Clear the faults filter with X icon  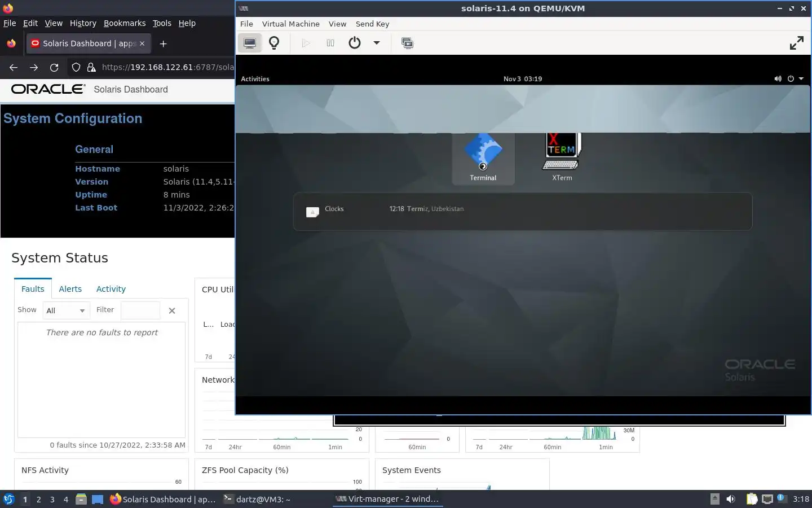172,310
